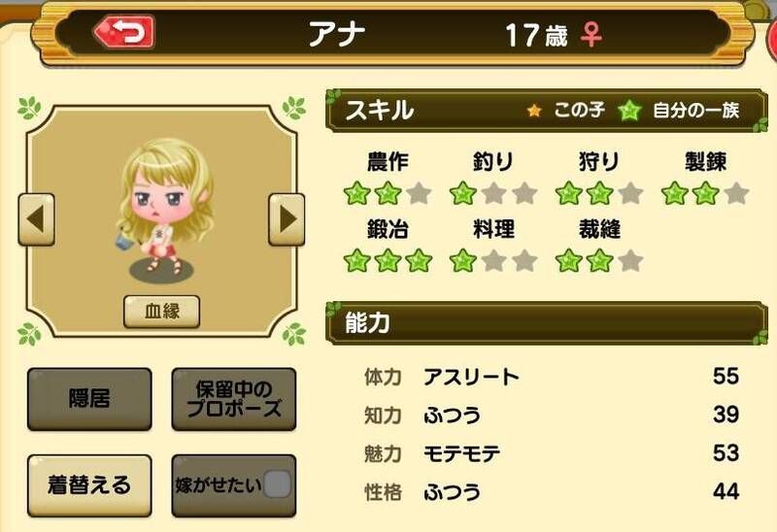
Task: Show previous character with left arrow
Action: (36, 219)
